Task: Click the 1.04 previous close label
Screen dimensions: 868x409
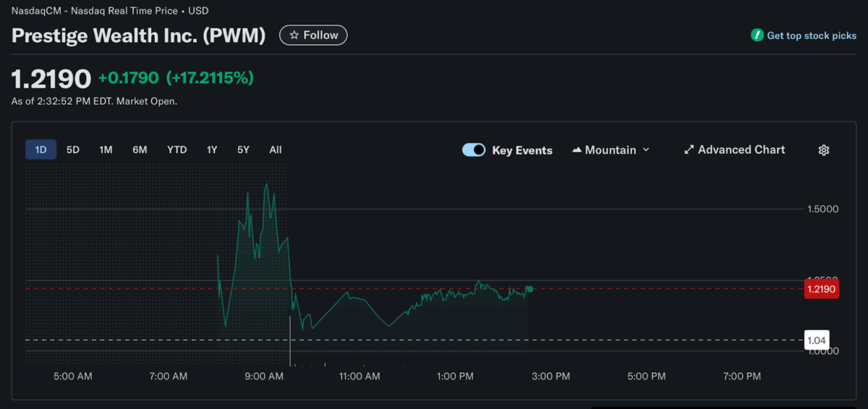Action: pyautogui.click(x=817, y=340)
